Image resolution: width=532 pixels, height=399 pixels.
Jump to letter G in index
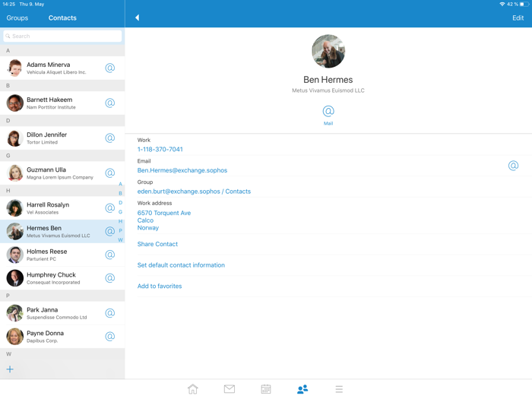coord(120,212)
